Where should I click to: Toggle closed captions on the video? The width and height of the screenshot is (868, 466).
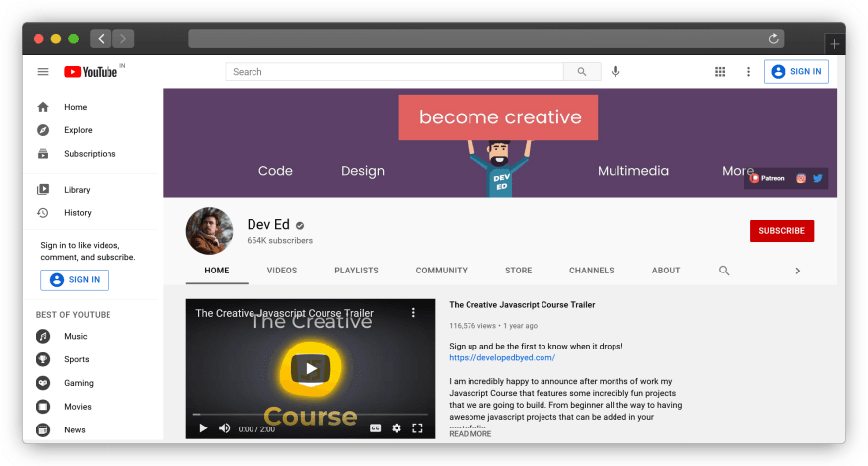pos(376,428)
